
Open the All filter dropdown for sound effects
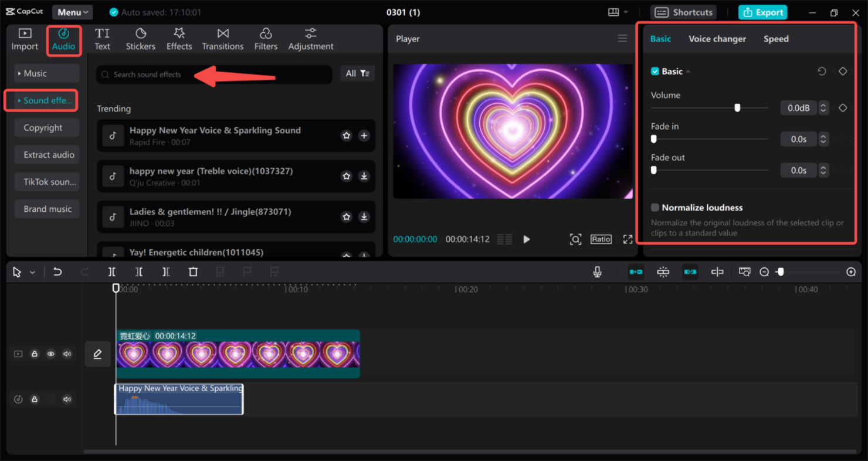[358, 73]
